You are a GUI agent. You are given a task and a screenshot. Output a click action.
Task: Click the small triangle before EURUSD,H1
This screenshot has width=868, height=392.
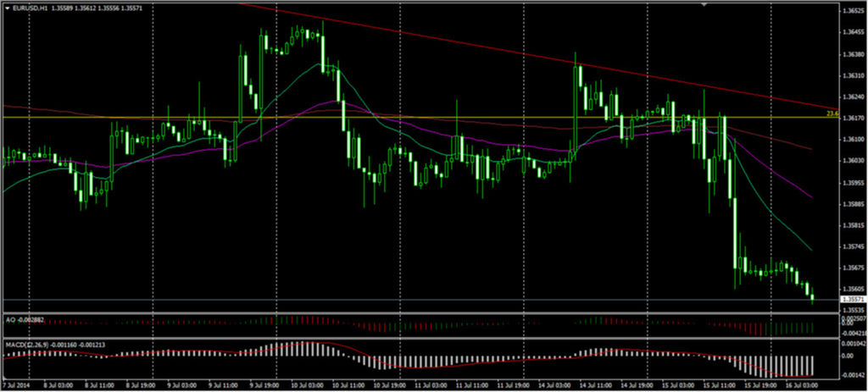click(7, 8)
